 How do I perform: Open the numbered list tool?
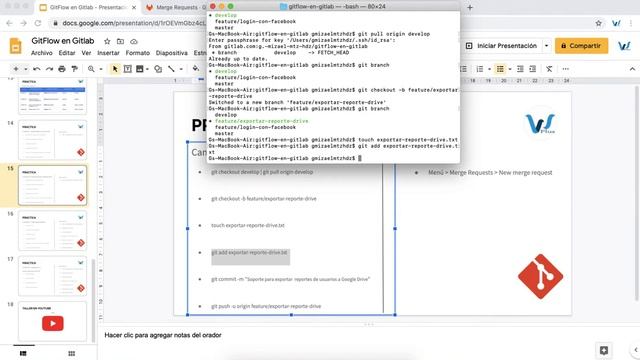point(480,69)
